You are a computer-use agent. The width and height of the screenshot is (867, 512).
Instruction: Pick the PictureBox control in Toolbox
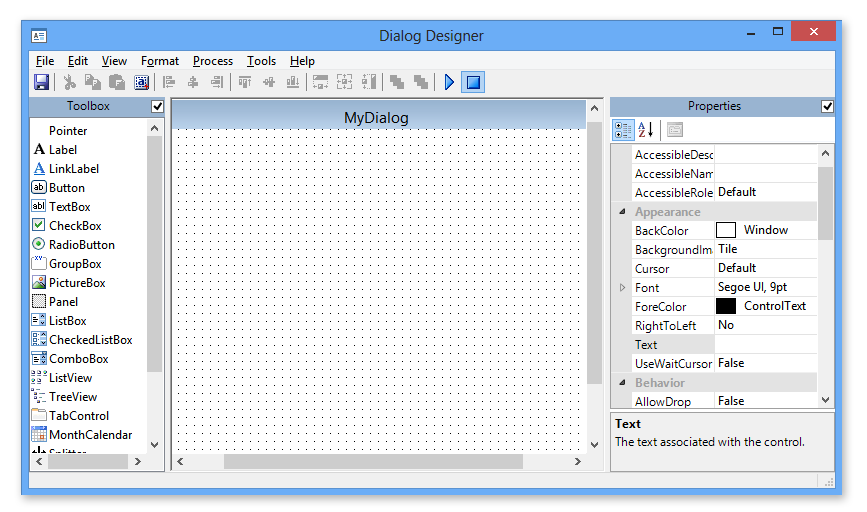click(76, 283)
